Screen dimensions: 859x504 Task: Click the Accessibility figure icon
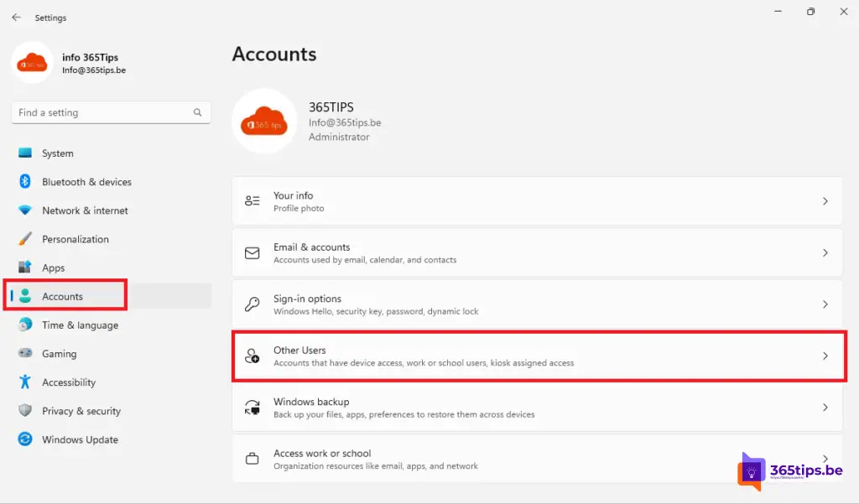pyautogui.click(x=25, y=382)
